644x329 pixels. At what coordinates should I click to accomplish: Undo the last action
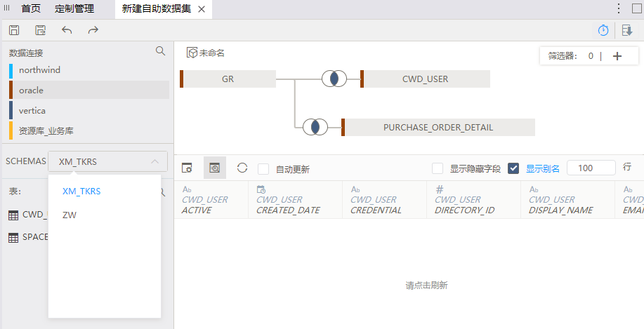coord(67,30)
